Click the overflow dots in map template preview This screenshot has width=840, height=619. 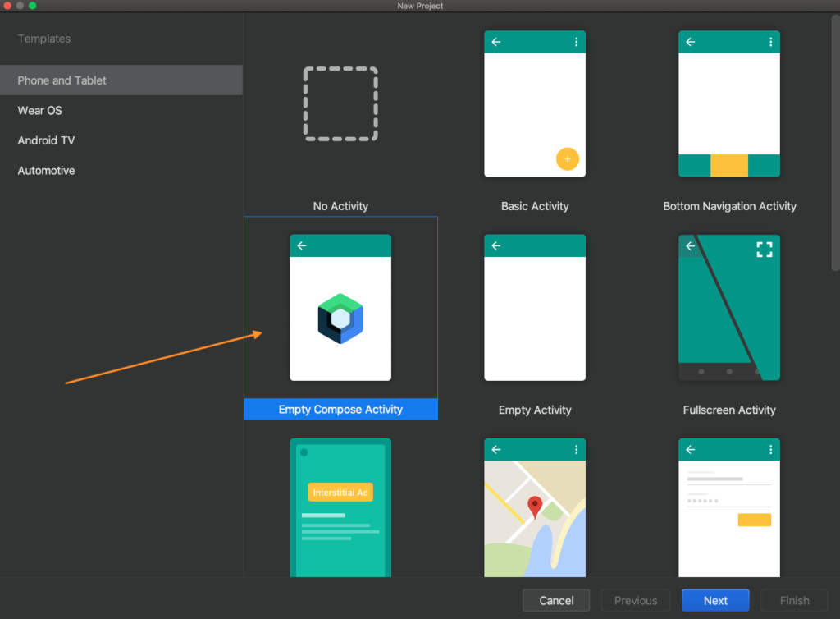577,450
